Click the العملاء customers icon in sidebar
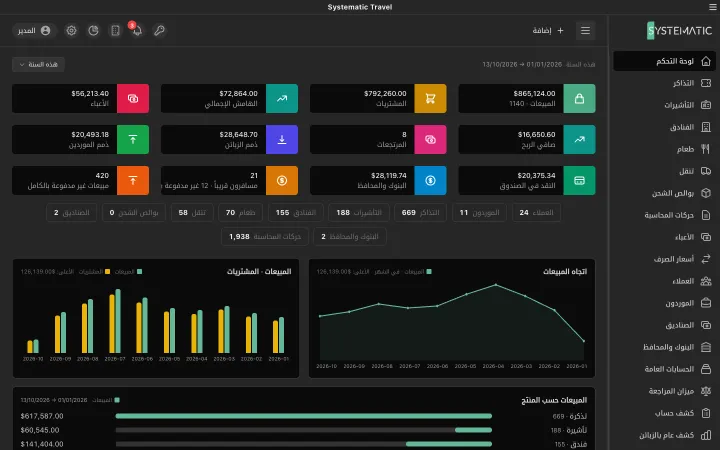 tap(706, 281)
